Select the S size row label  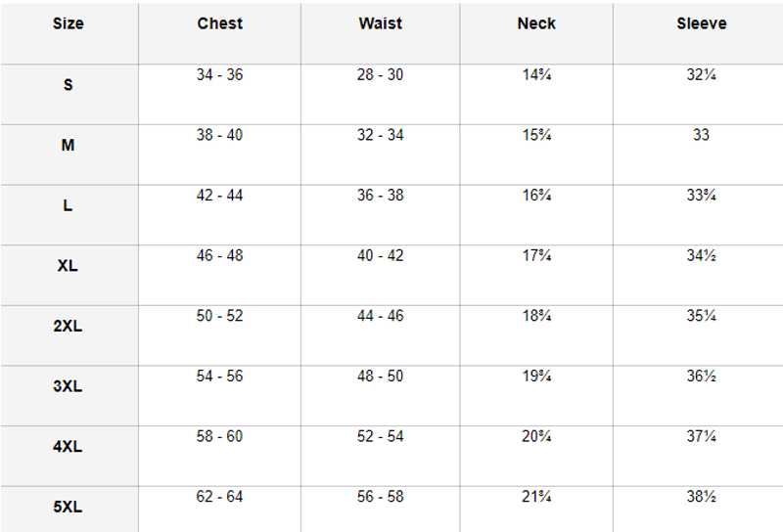(69, 85)
